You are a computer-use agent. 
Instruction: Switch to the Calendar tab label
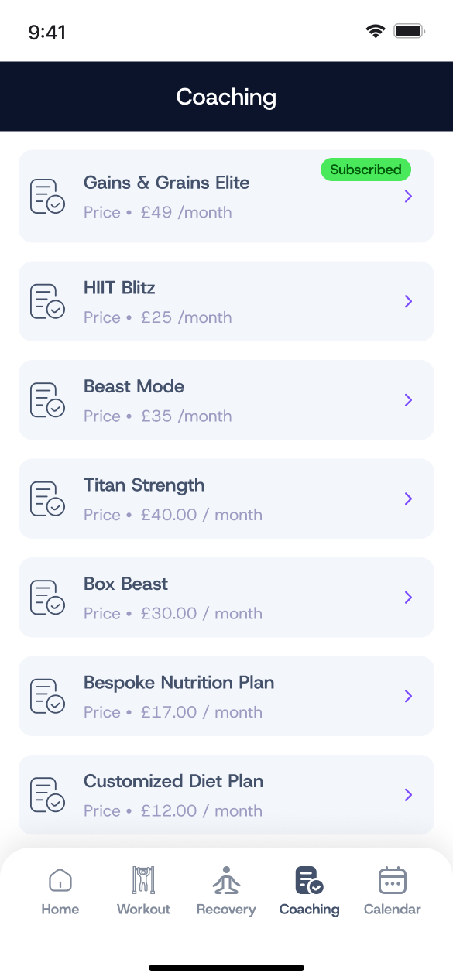[x=393, y=909]
